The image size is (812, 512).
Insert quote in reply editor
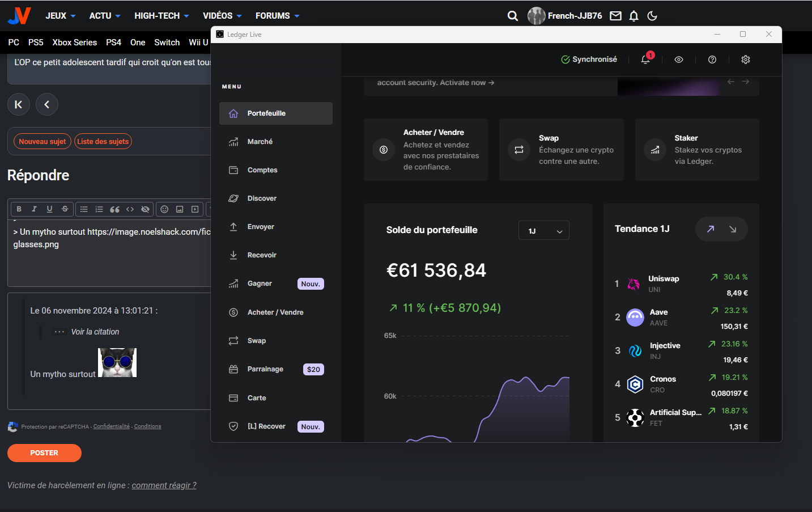114,209
